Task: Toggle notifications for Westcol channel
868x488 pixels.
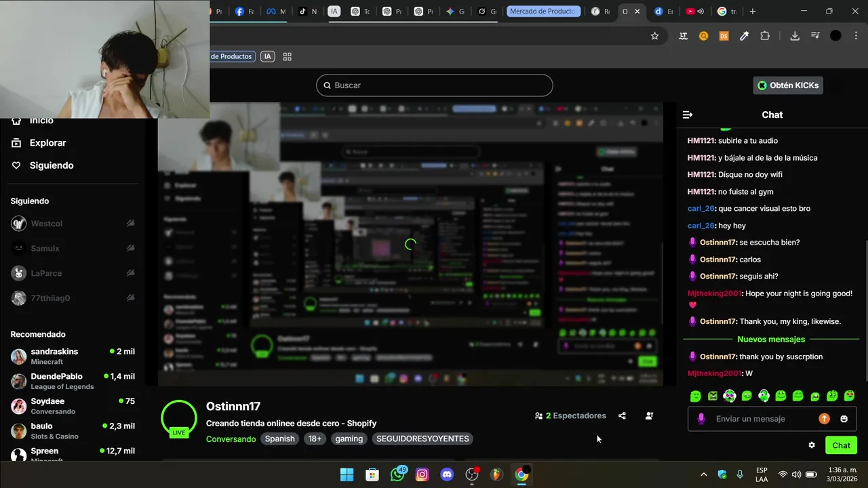Action: (x=130, y=224)
